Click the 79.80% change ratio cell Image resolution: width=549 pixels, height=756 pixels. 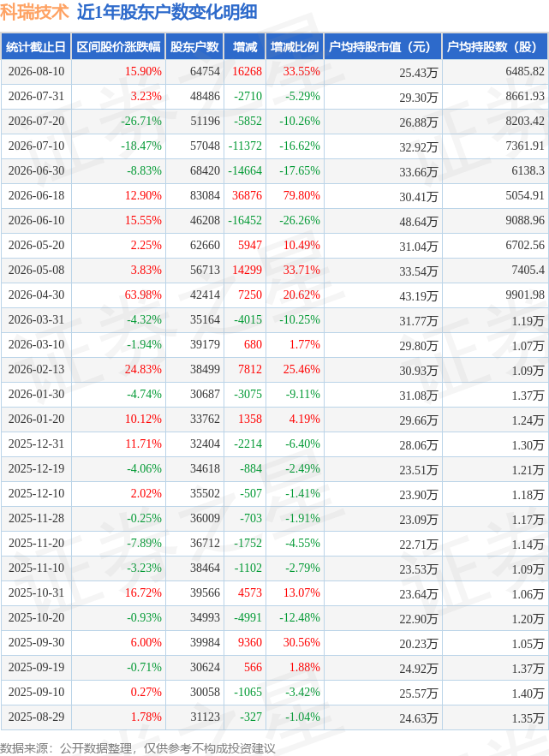coord(301,196)
